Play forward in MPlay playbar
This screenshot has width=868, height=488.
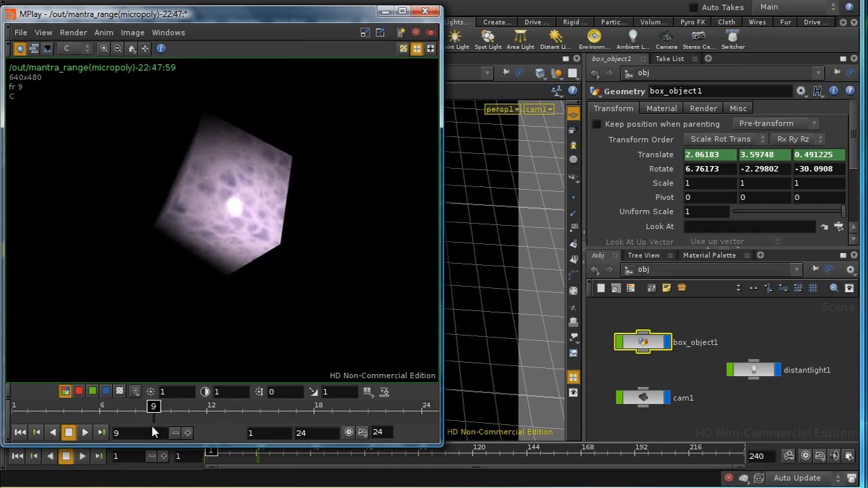pyautogui.click(x=85, y=432)
